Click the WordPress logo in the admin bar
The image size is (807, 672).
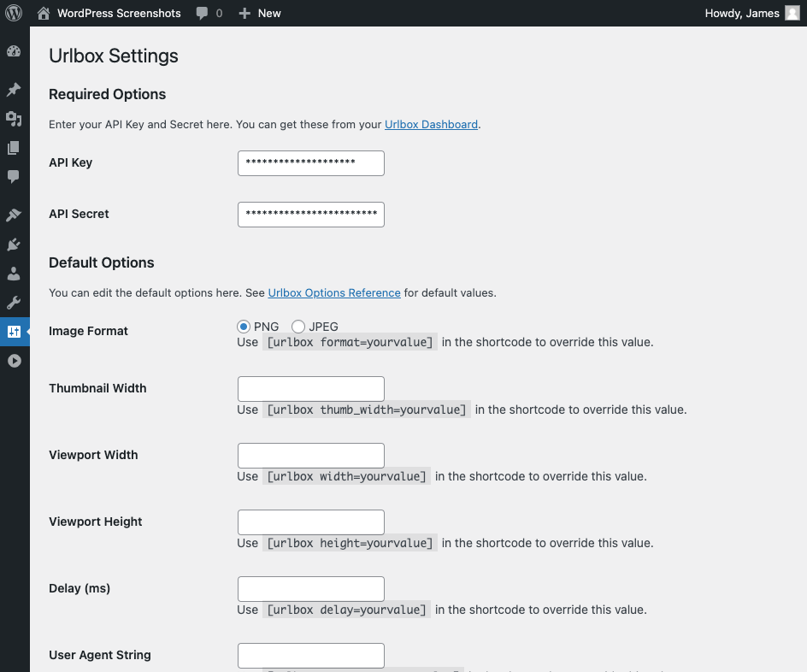click(x=14, y=13)
